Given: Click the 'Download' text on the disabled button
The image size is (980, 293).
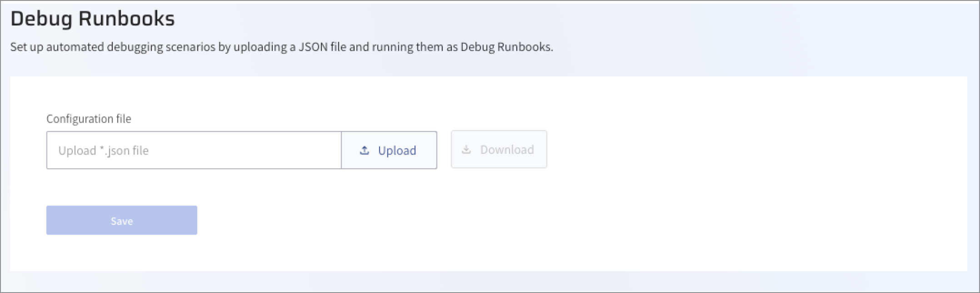Looking at the screenshot, I should [507, 150].
